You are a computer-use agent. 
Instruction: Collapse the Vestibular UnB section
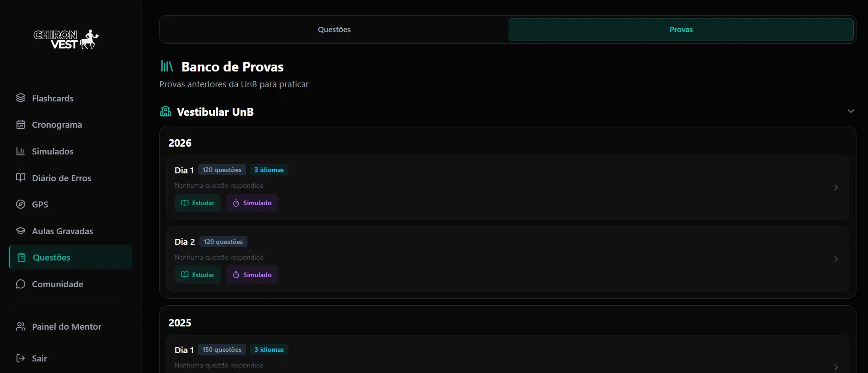click(x=850, y=111)
